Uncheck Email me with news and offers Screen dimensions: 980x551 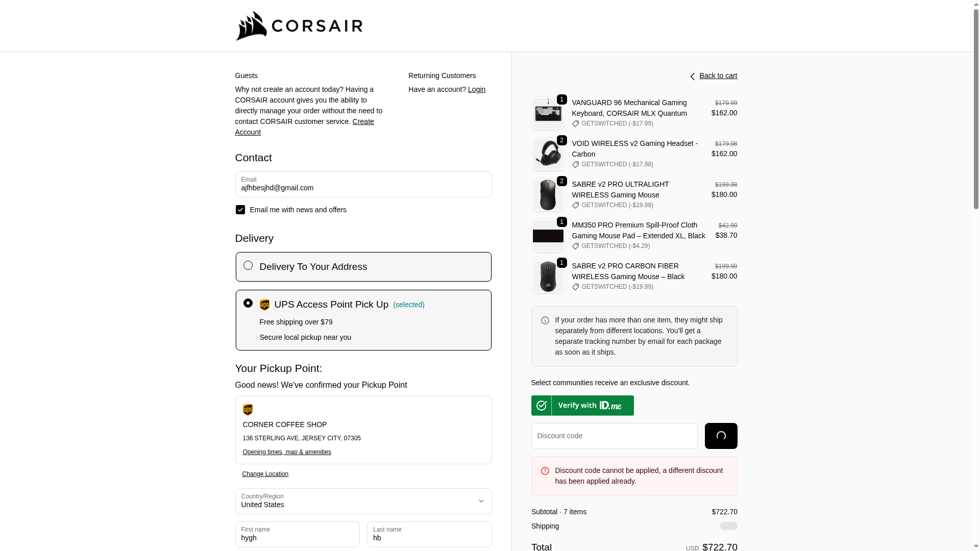click(x=240, y=210)
